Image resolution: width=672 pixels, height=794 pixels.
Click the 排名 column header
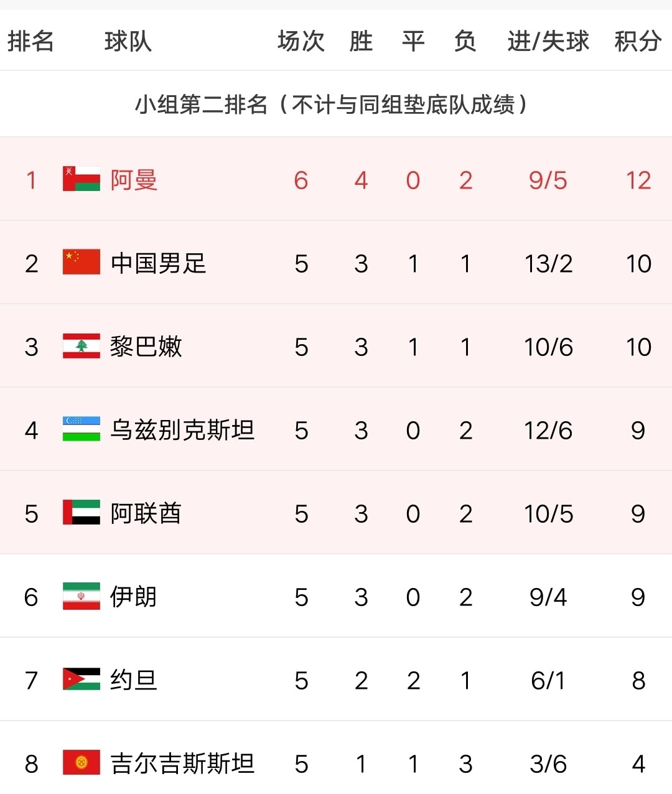click(31, 41)
